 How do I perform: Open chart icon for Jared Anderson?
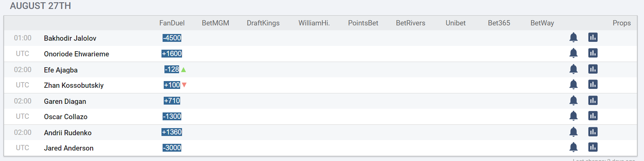pyautogui.click(x=593, y=147)
